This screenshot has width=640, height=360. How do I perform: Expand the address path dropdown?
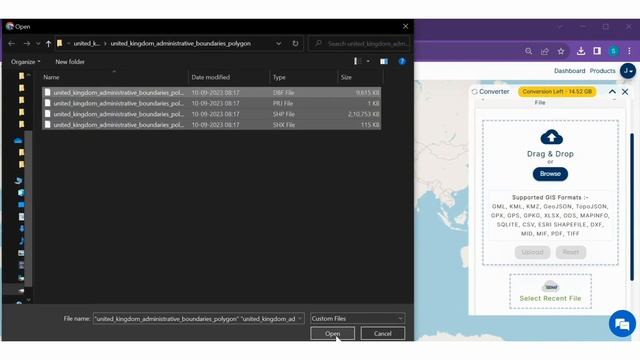278,44
